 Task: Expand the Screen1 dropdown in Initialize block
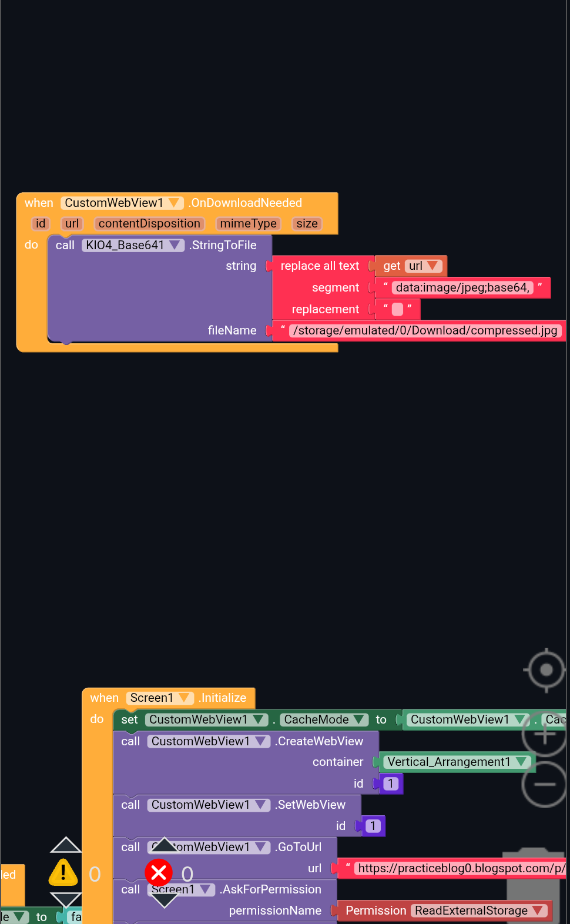coord(184,698)
